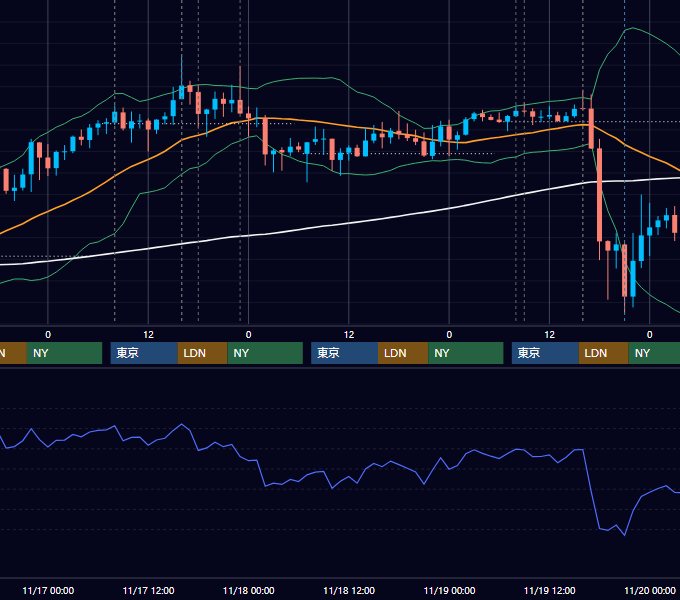
Task: Select the LDN session block on 11/18
Action: 403,353
